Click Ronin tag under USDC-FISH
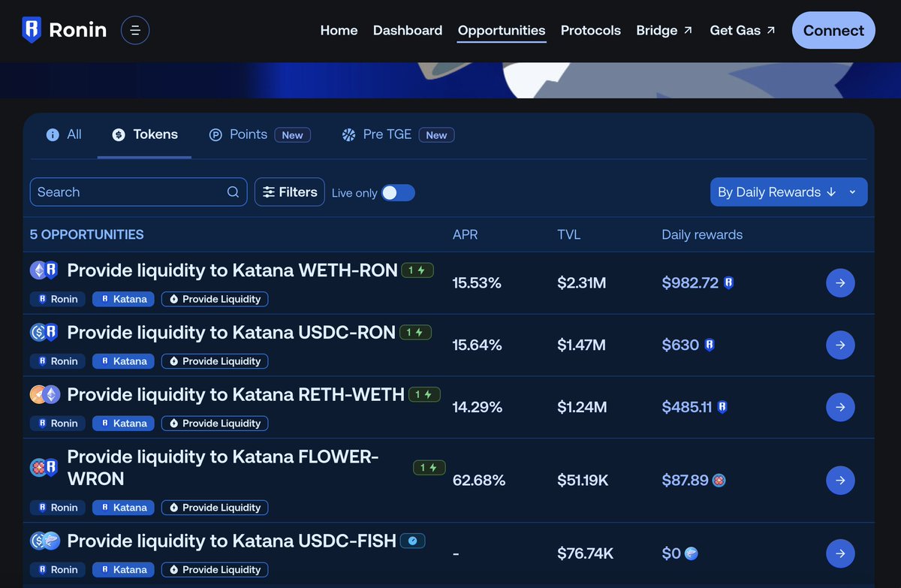 [58, 570]
